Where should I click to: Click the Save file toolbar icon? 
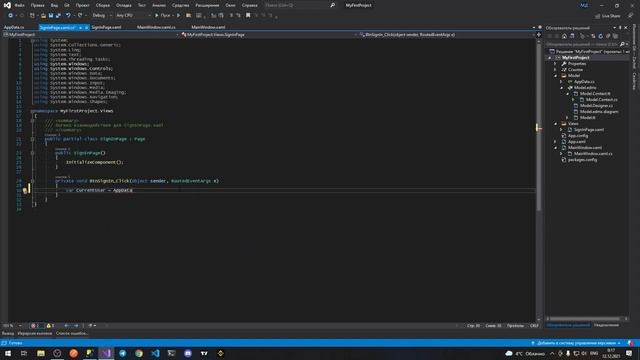(x=51, y=16)
